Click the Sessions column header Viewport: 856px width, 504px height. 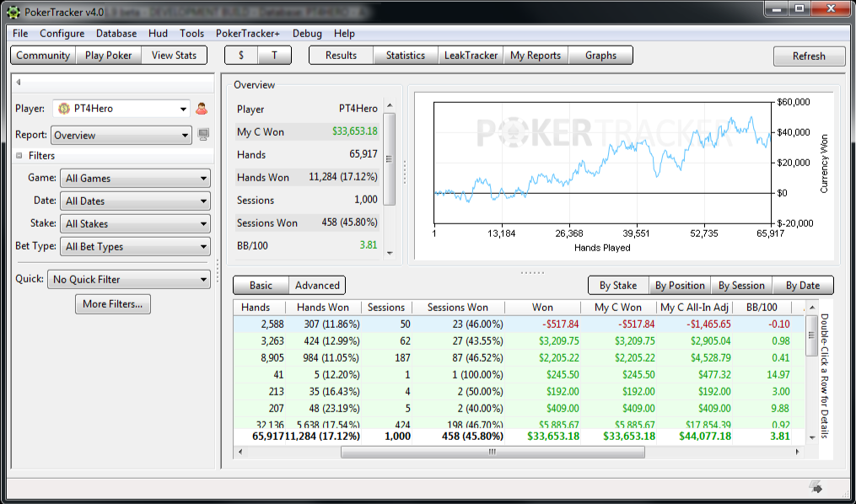pos(386,308)
